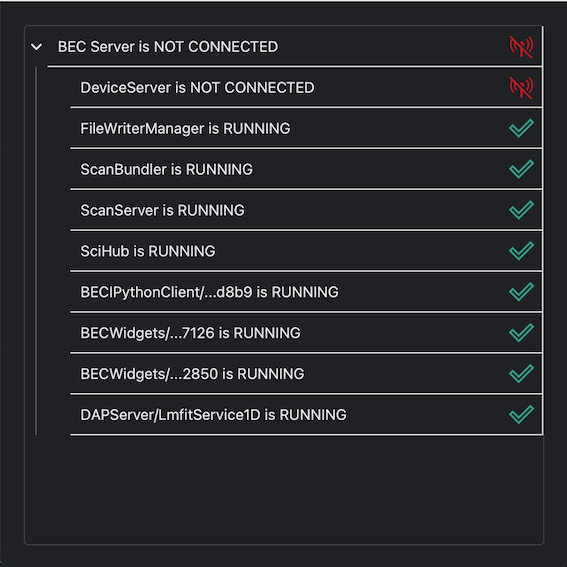Click the ScanServer running checkmark icon
This screenshot has width=567, height=567.
pyautogui.click(x=521, y=210)
